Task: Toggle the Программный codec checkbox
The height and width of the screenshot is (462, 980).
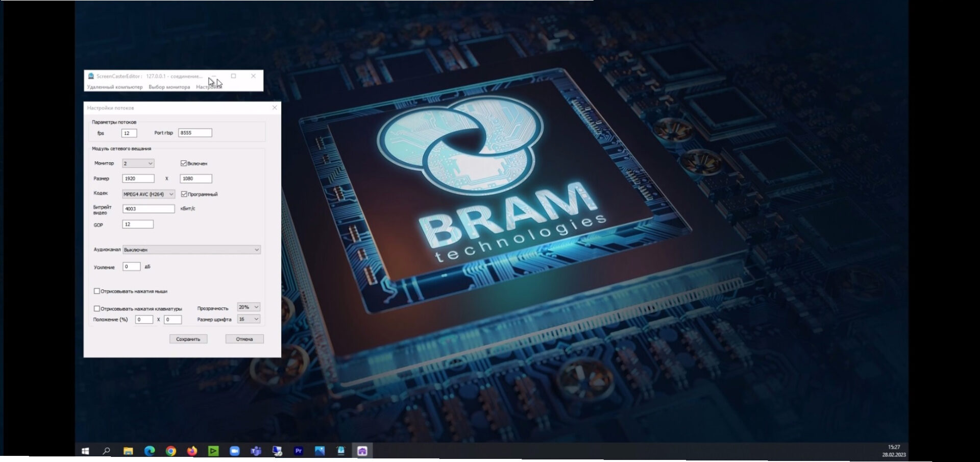Action: (x=184, y=194)
